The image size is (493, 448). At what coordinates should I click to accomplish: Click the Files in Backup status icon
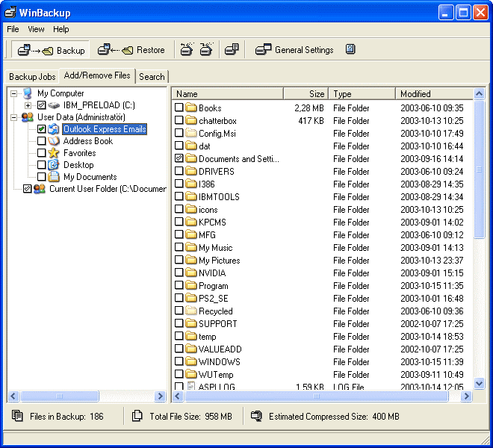coord(17,416)
